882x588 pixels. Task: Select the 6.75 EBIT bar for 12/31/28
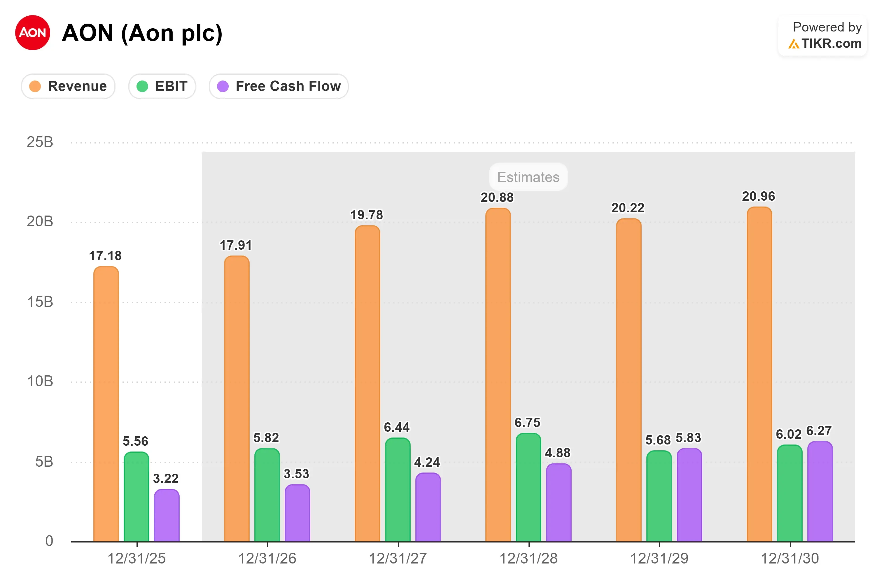[528, 487]
